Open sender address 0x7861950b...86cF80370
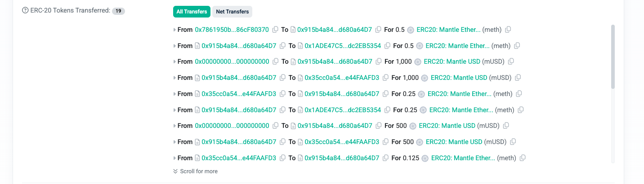The image size is (644, 184). (x=232, y=30)
